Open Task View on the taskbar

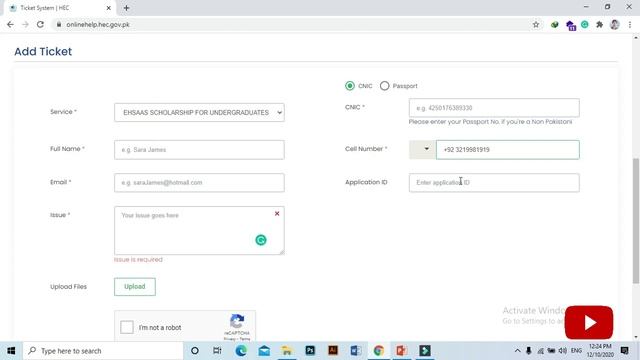[217, 351]
